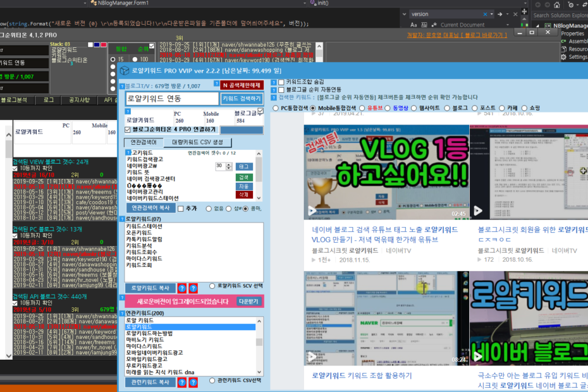Click the Settings gear in Solution Explorer
The width and height of the screenshot is (588, 392).
563,57
